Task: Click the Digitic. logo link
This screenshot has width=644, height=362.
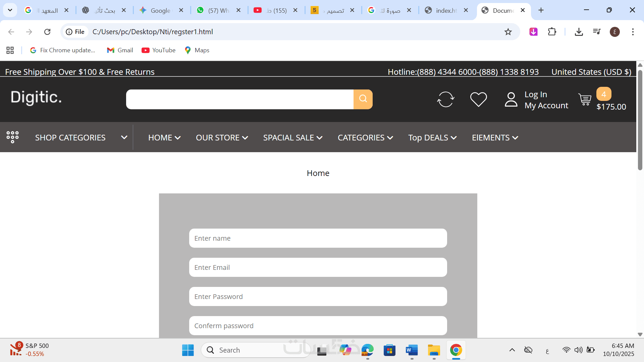Action: (36, 97)
